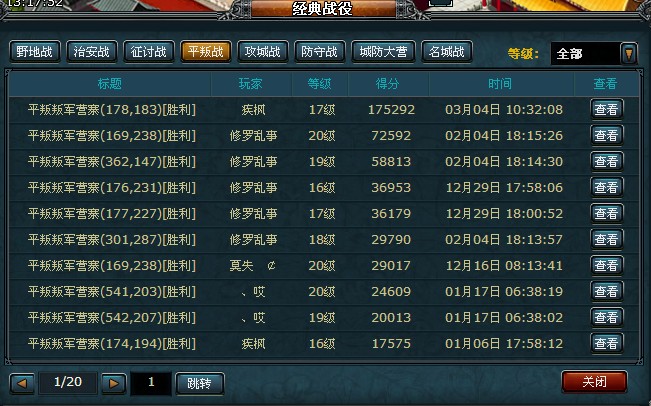Close the panel with 关闭 button

click(594, 382)
